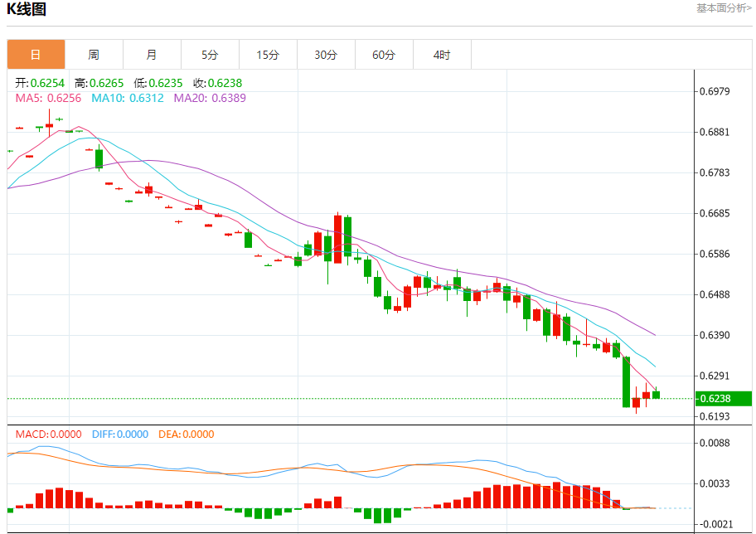Open the 60分 interval tab
Viewport: 756px width, 534px height.
coord(385,55)
